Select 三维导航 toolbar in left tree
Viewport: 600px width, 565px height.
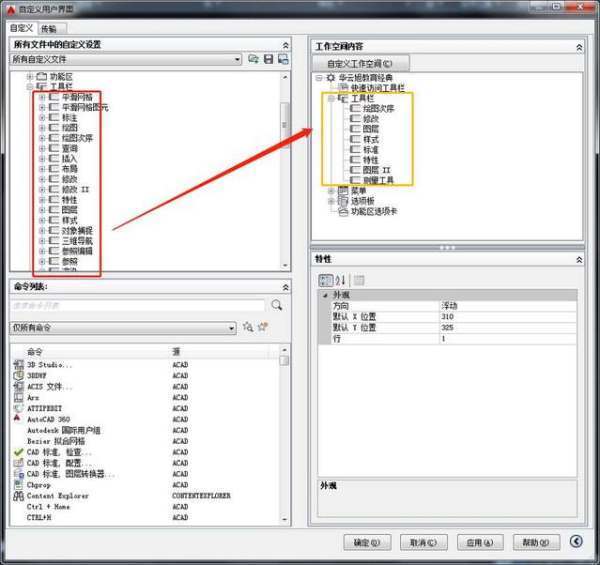point(77,241)
